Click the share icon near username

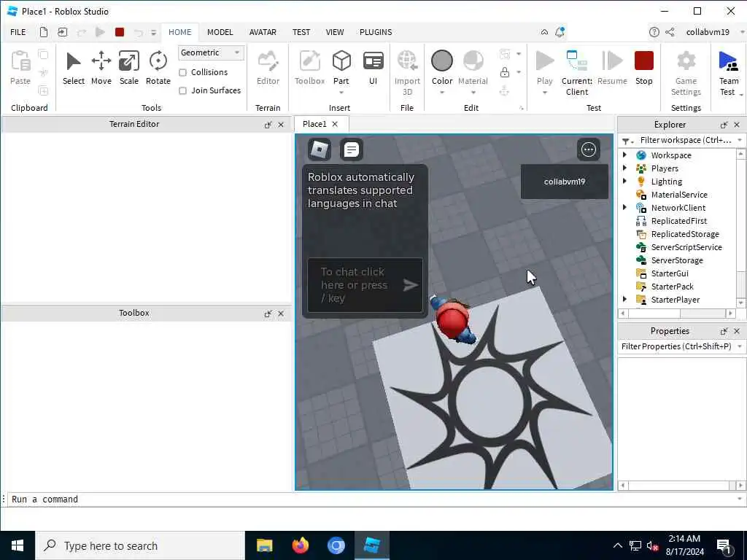point(670,32)
